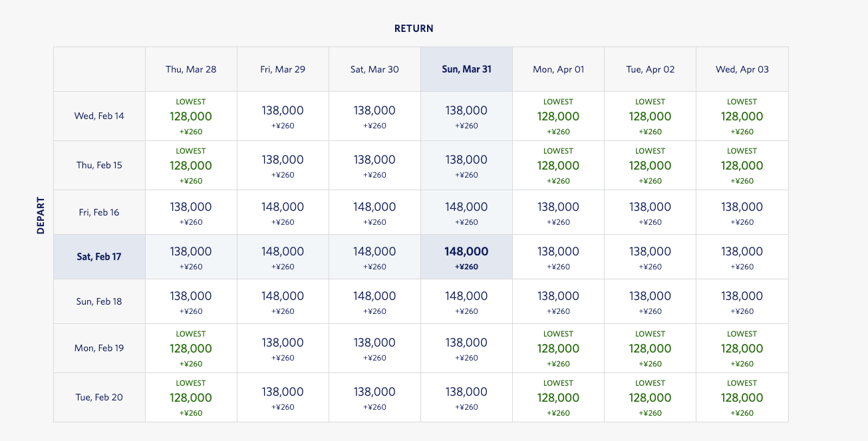This screenshot has width=868, height=441.
Task: Click the Wed, Feb 14 depart row header
Action: pyautogui.click(x=99, y=116)
